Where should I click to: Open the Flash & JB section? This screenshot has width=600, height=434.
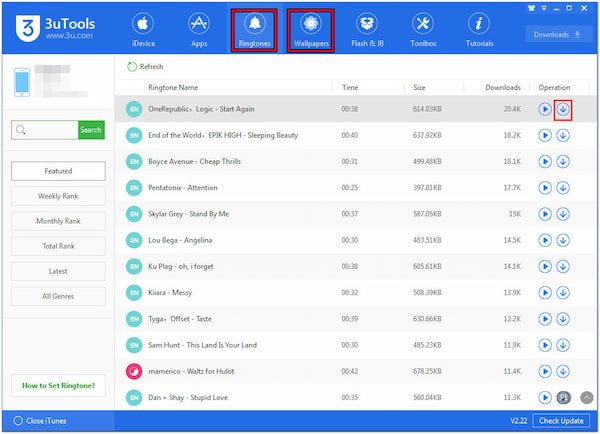tap(367, 30)
